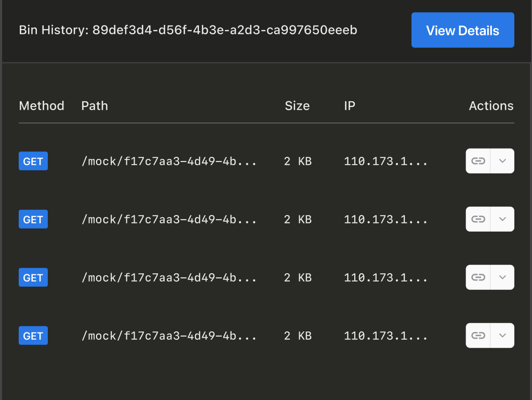Copy link for the third request row
532x400 pixels.
(x=478, y=277)
